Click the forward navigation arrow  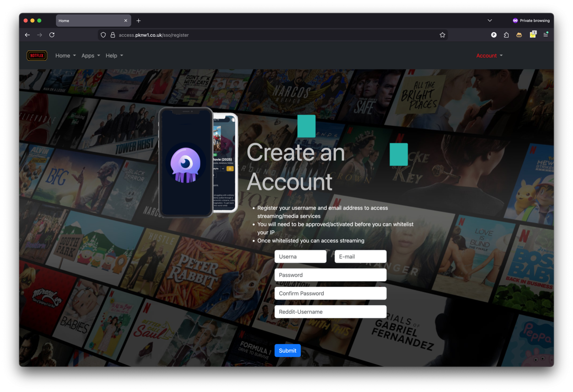click(40, 35)
